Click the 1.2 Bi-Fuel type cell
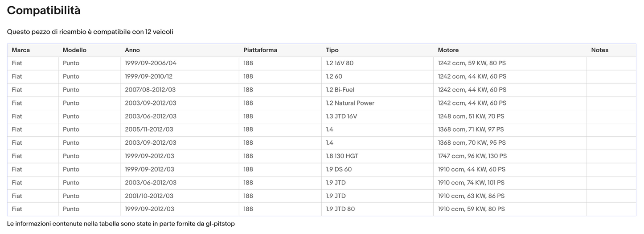Screen dimensions: 644x234 pyautogui.click(x=340, y=90)
